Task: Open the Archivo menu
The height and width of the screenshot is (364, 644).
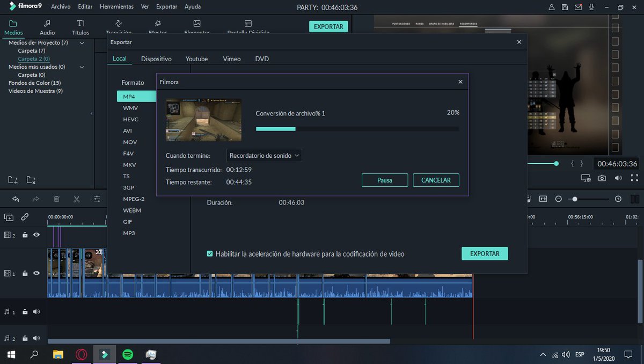Action: tap(61, 7)
